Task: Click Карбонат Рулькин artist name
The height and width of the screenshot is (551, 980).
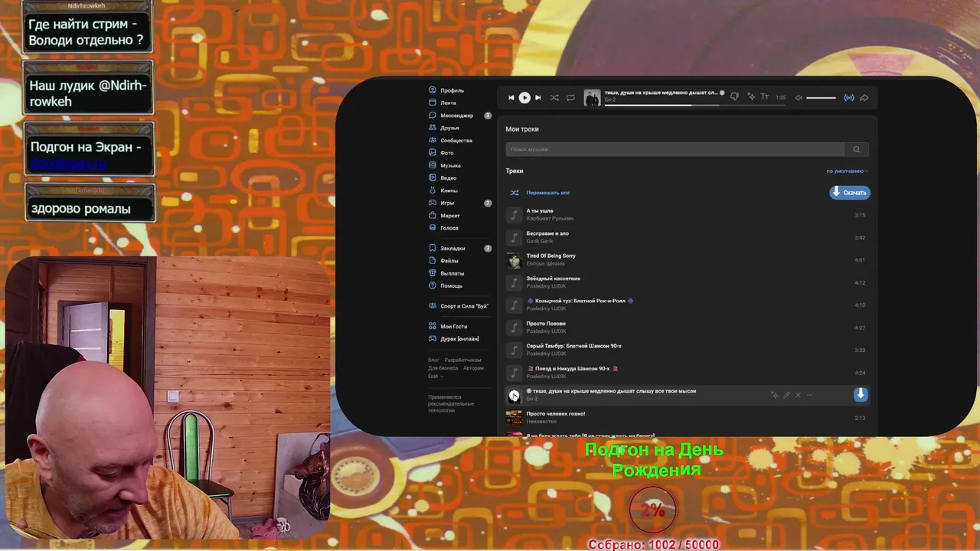Action: [x=550, y=218]
